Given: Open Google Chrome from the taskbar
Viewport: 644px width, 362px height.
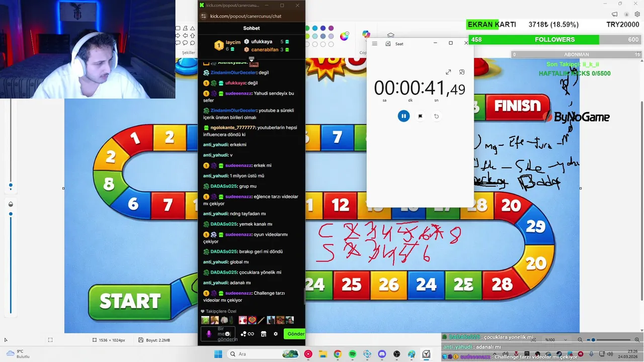Looking at the screenshot, I should 338,354.
